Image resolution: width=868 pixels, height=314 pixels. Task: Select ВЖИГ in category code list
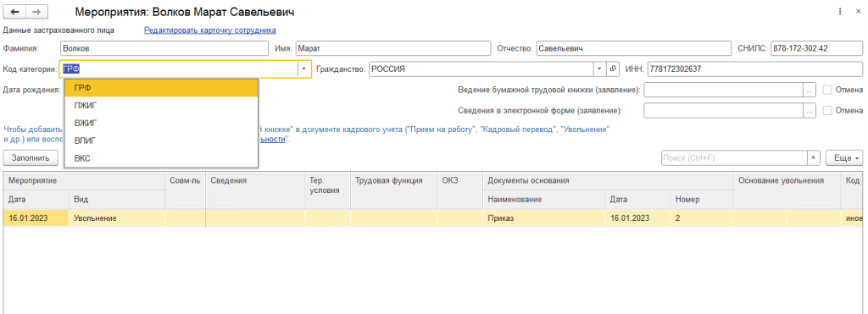pos(161,123)
